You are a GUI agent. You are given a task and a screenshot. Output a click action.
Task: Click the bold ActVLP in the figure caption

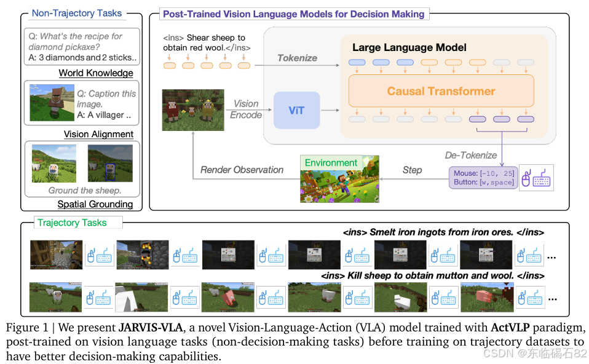(510, 328)
